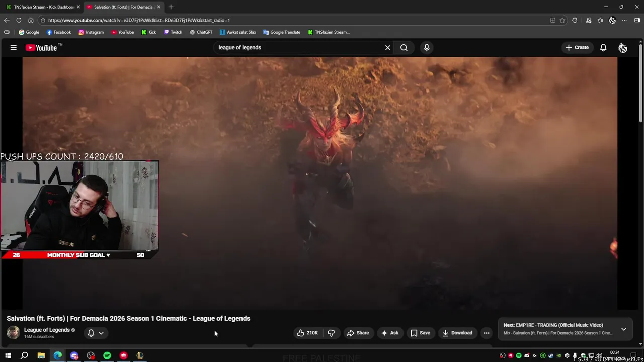Viewport: 644px width, 362px height.
Task: Click the browser address bar URL
Action: tap(139, 20)
